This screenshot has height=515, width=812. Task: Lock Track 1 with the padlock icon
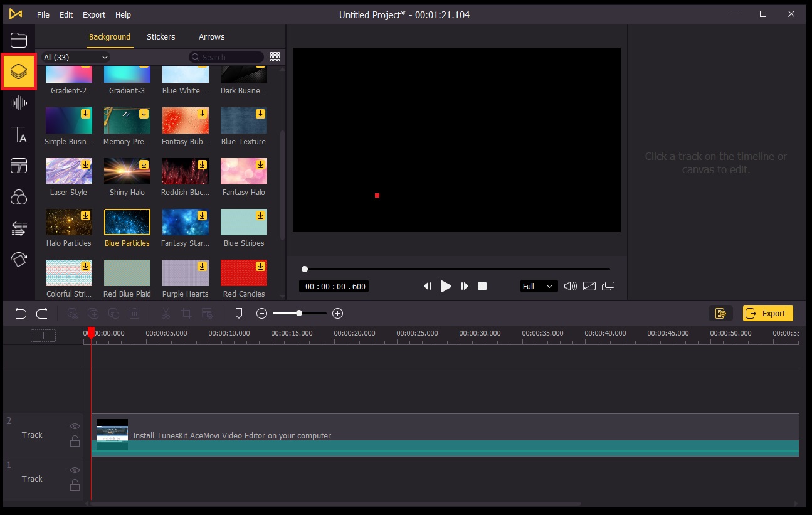click(75, 485)
